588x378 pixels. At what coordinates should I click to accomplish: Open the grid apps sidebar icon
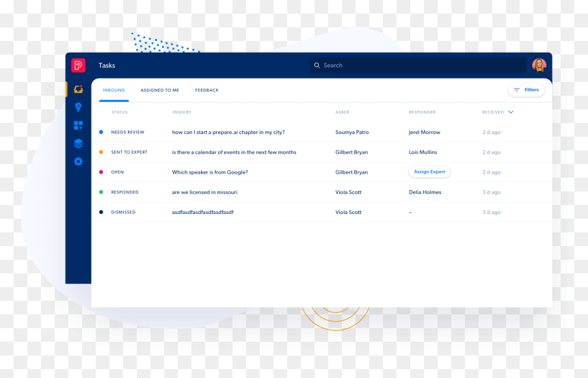pos(78,125)
